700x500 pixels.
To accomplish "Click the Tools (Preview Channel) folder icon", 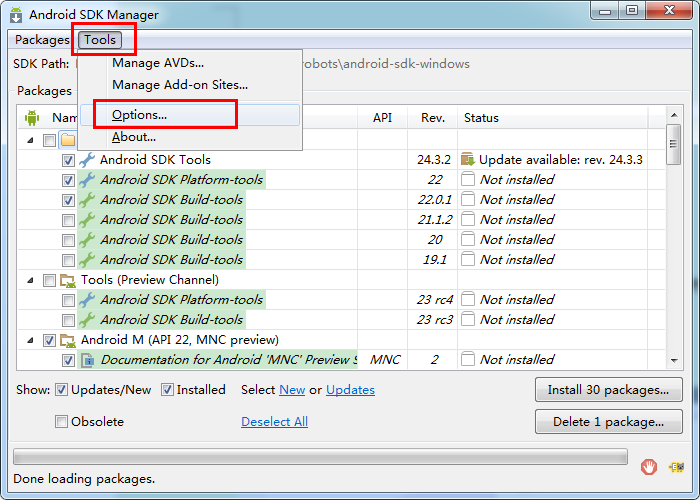I will point(68,280).
